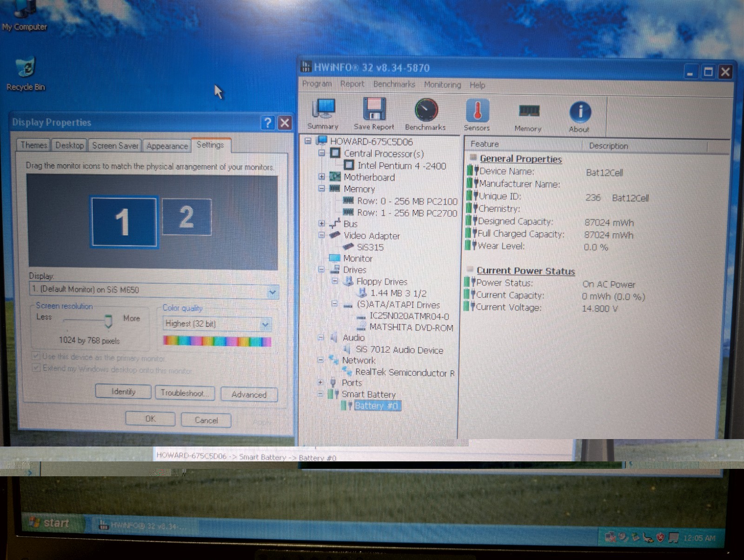Select Row: 0 - 256 MB PC2100 entry
The height and width of the screenshot is (560, 744).
407,201
